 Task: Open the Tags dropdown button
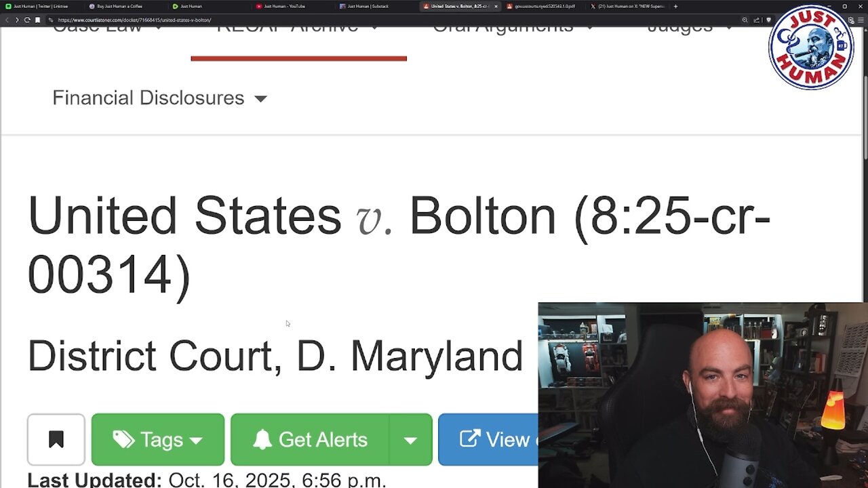click(x=158, y=440)
